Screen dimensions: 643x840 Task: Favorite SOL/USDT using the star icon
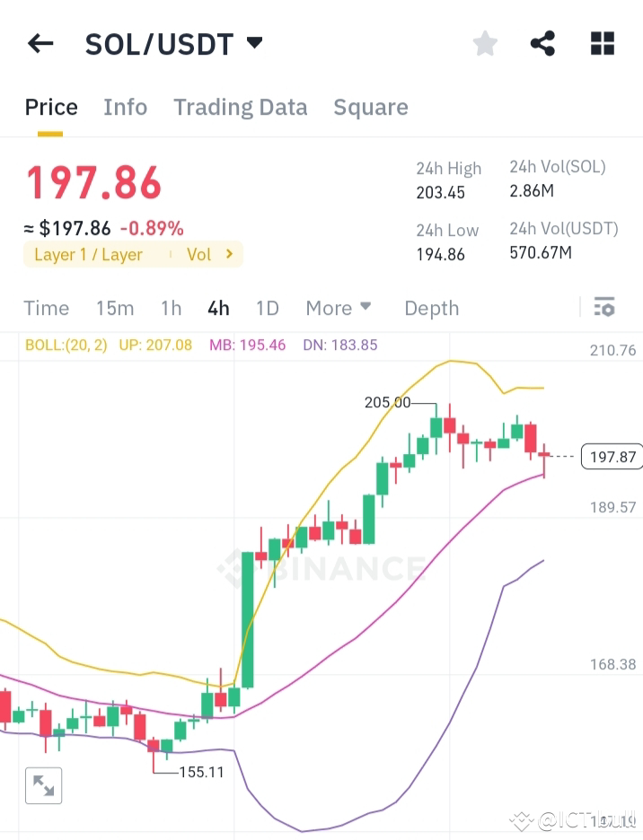click(x=485, y=42)
